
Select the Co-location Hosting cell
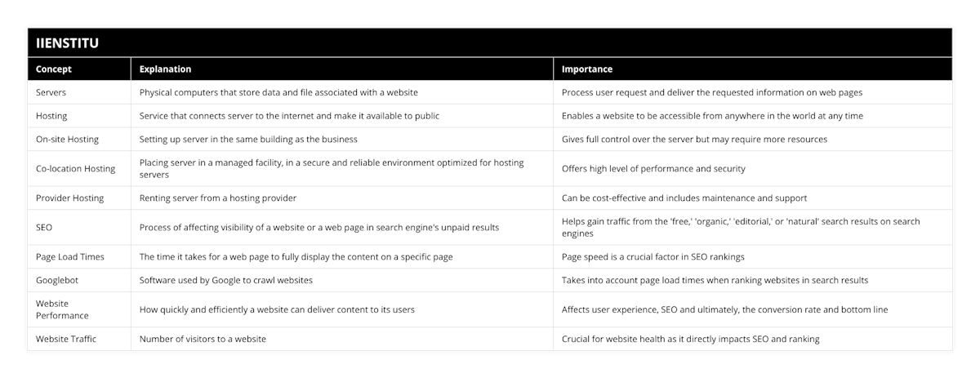click(x=76, y=168)
